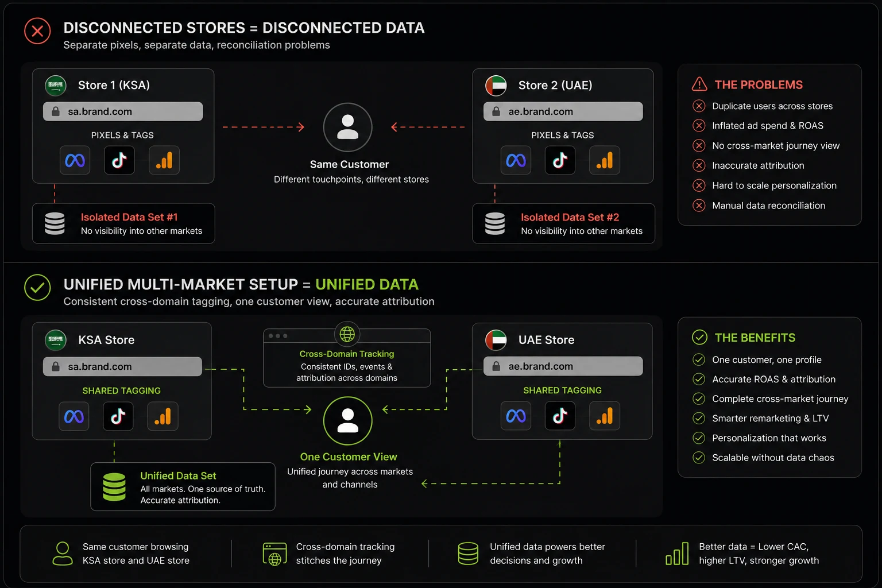The width and height of the screenshot is (882, 588).
Task: Click the sa.brand.com address bar in Store 1 (KSA)
Action: 123,111
